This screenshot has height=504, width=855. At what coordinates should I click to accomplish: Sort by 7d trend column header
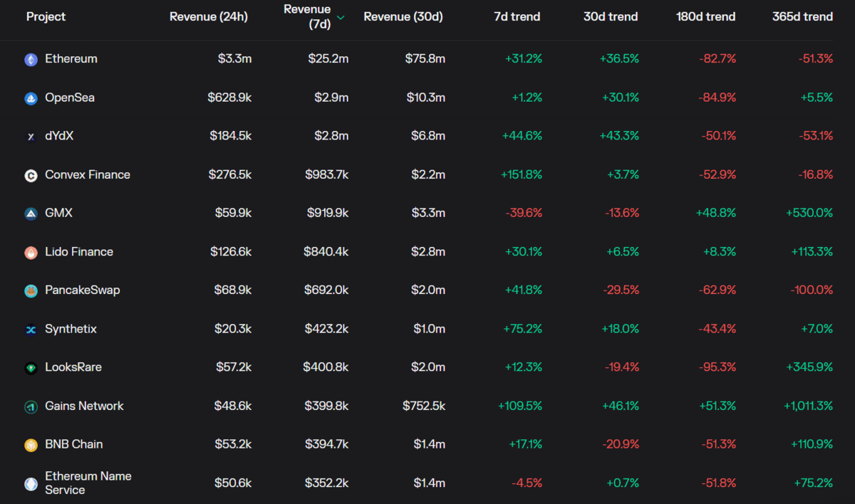pyautogui.click(x=517, y=16)
